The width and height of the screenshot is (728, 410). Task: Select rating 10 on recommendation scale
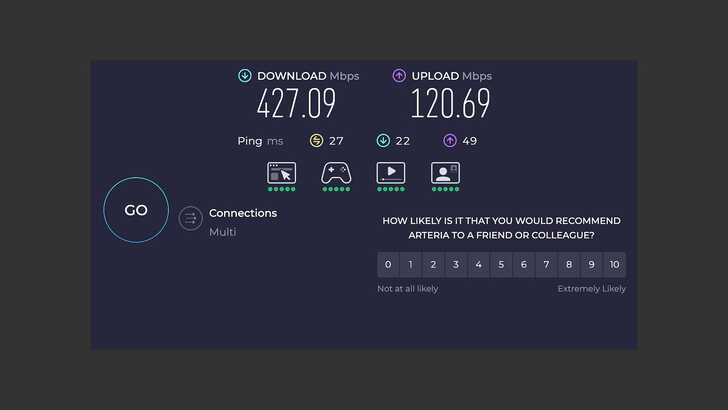(614, 265)
